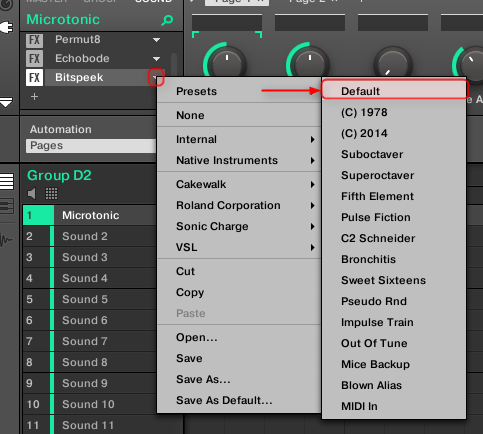Screen dimensions: 483x434
Task: Open the list view icon in left sidebar
Action: tap(7, 181)
